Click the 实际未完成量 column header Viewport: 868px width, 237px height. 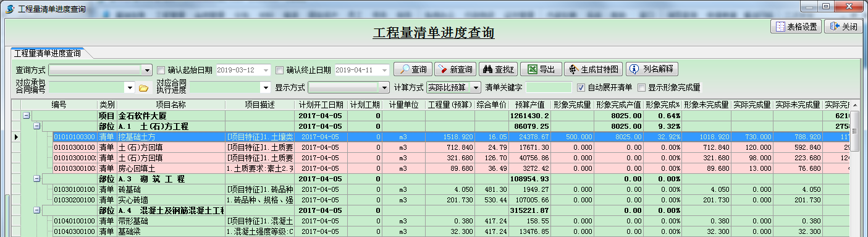click(x=798, y=105)
